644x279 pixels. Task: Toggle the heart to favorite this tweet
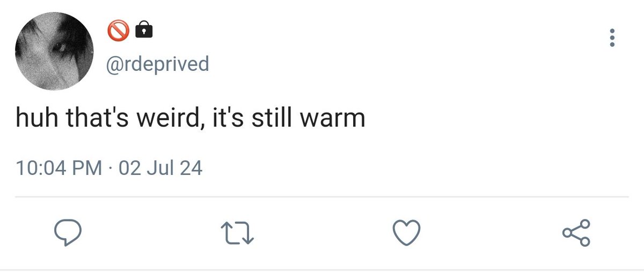click(x=406, y=233)
